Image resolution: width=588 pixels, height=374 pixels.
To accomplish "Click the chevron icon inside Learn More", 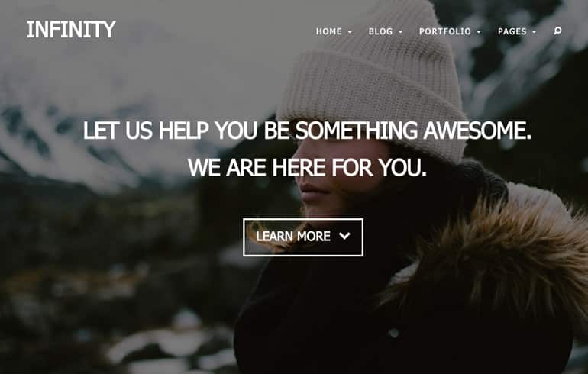I will click(x=344, y=236).
